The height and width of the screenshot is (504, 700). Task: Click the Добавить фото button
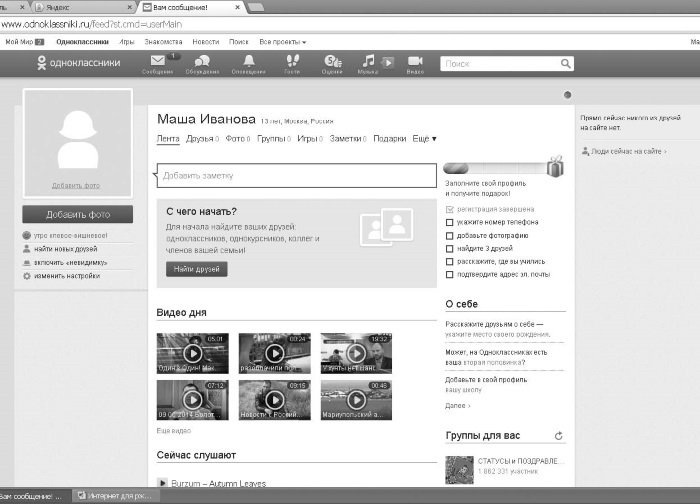(78, 214)
